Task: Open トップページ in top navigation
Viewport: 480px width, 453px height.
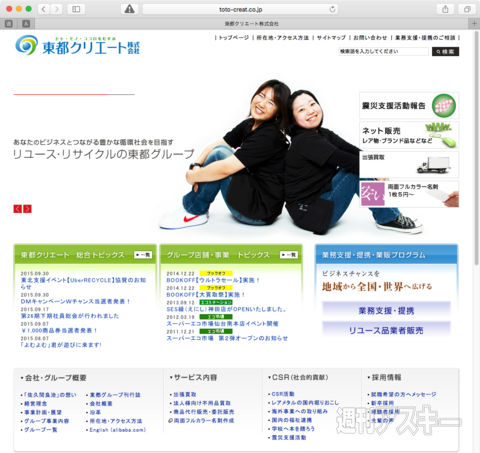Action: [x=234, y=38]
